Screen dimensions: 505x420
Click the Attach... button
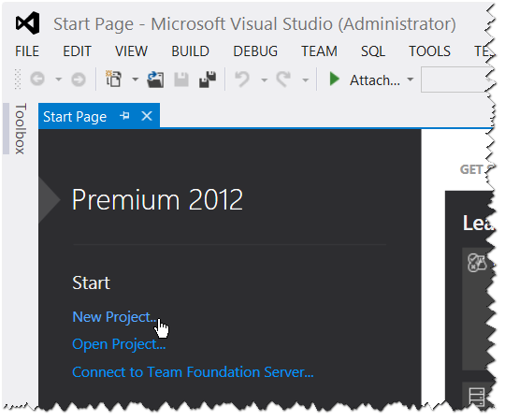pos(375,80)
